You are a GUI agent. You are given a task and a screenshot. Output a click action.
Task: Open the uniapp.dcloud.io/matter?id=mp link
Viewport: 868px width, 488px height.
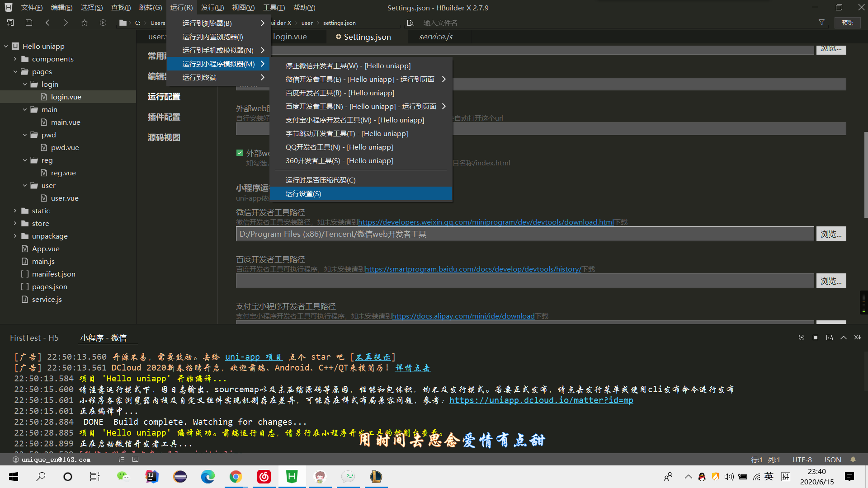pyautogui.click(x=541, y=400)
